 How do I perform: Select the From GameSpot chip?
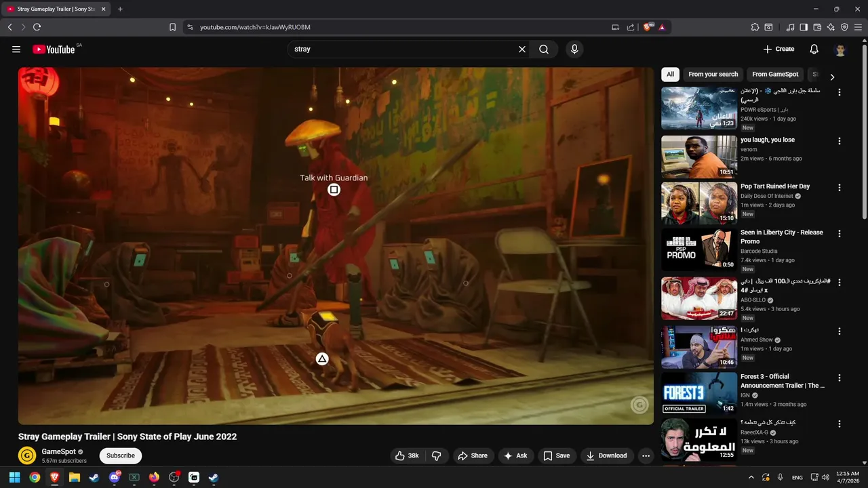pyautogui.click(x=775, y=75)
